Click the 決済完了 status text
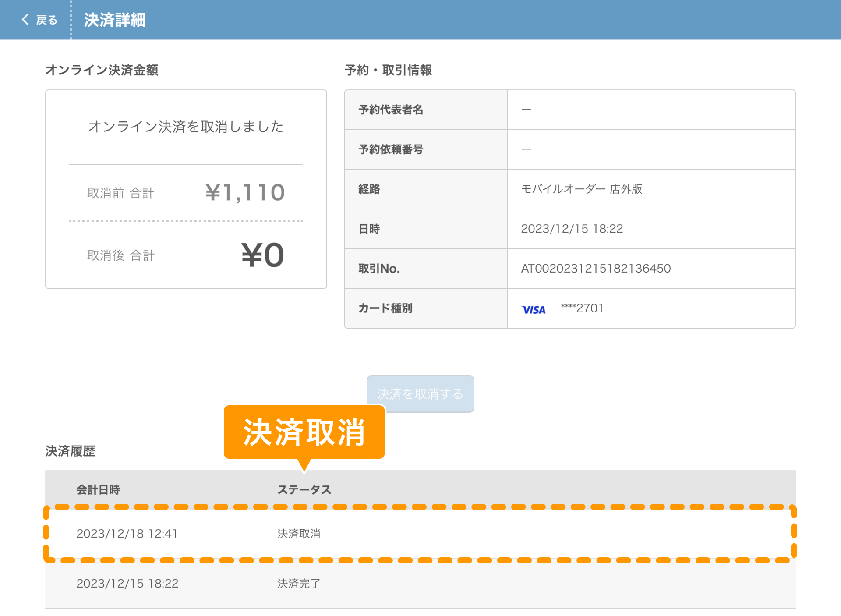The width and height of the screenshot is (841, 616). [x=299, y=583]
